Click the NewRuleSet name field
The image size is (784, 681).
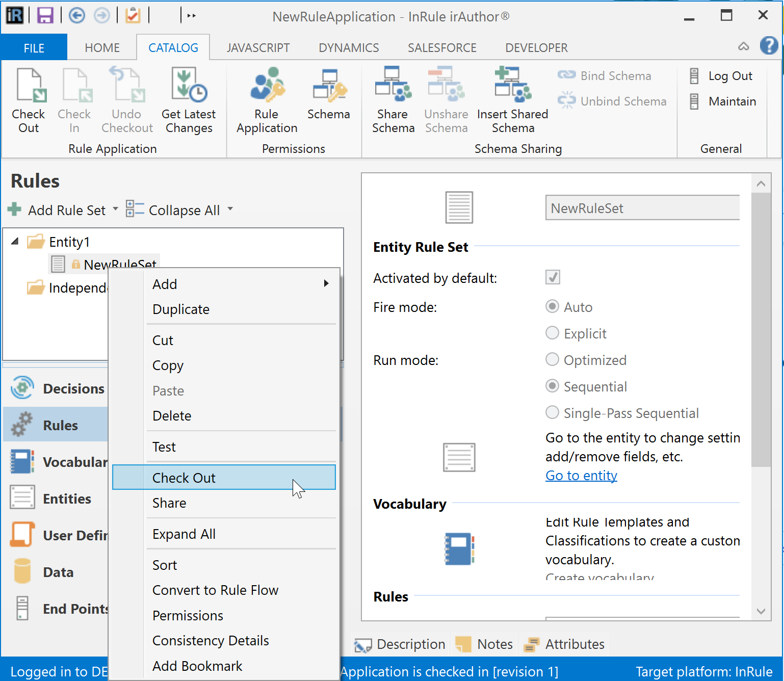(x=642, y=208)
